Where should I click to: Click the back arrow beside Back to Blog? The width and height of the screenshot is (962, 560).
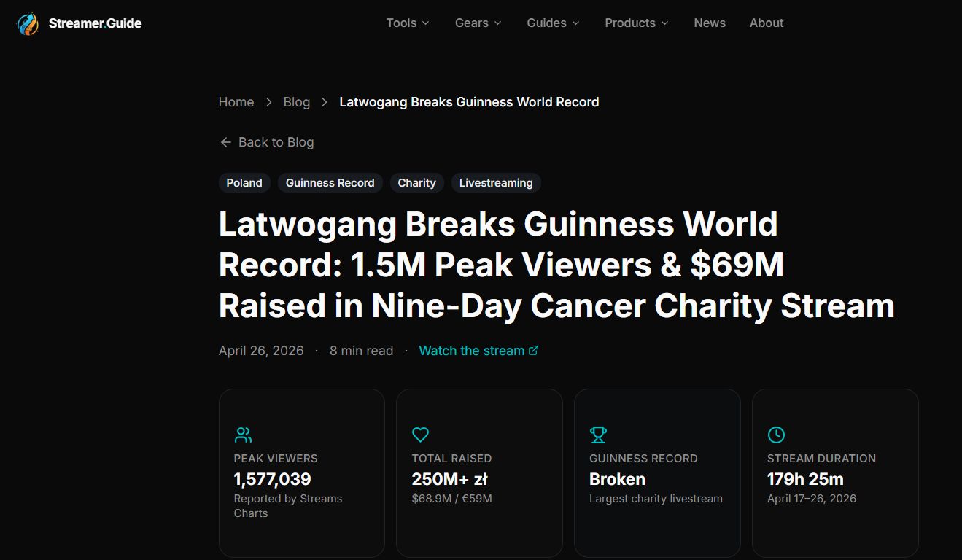coord(225,142)
